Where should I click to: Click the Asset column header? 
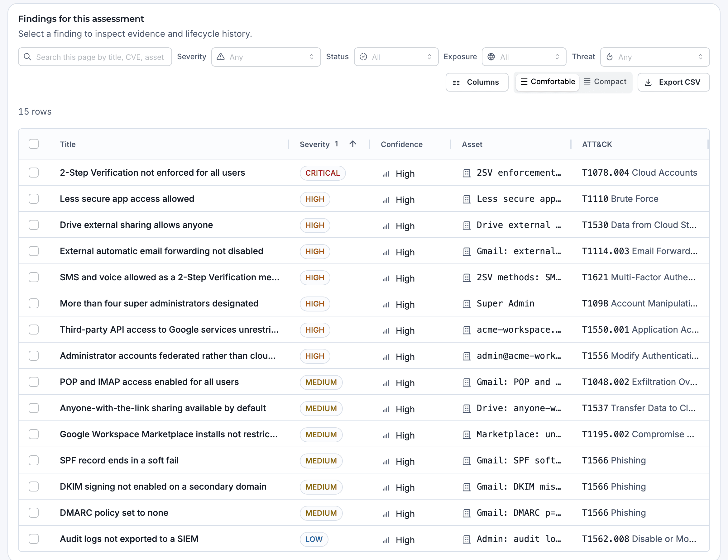[x=472, y=144]
